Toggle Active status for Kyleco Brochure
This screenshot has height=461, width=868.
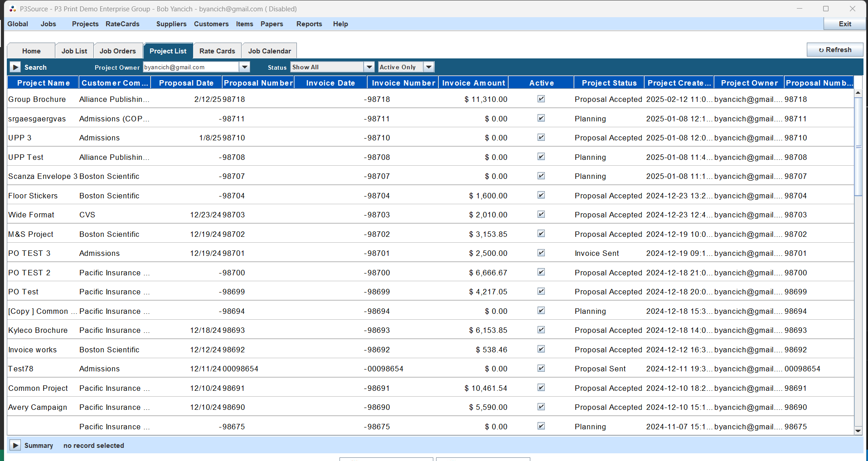(541, 330)
